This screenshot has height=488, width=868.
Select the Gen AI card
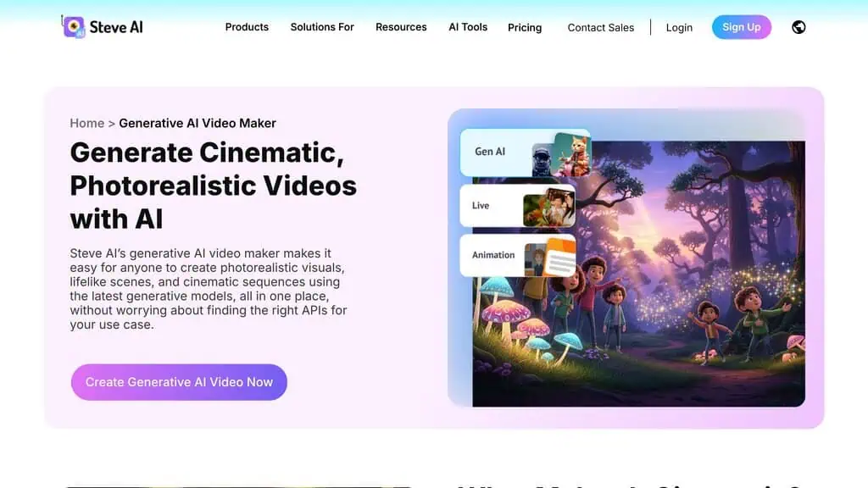[x=526, y=152]
